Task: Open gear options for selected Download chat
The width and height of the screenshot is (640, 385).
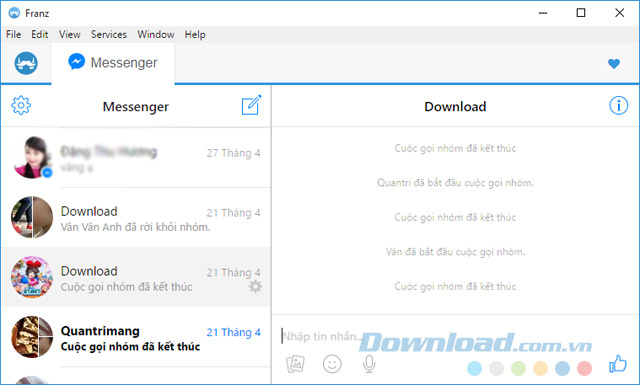Action: [256, 287]
